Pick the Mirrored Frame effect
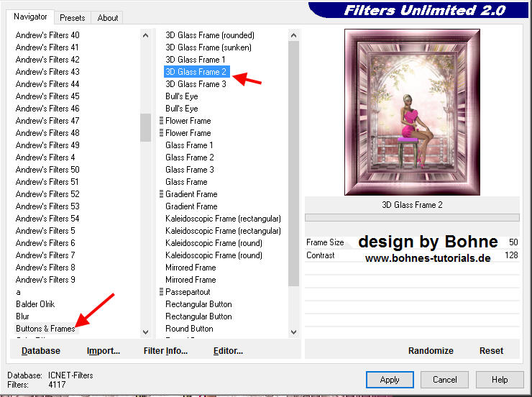Screen dimensions: 532x397 click(x=191, y=268)
